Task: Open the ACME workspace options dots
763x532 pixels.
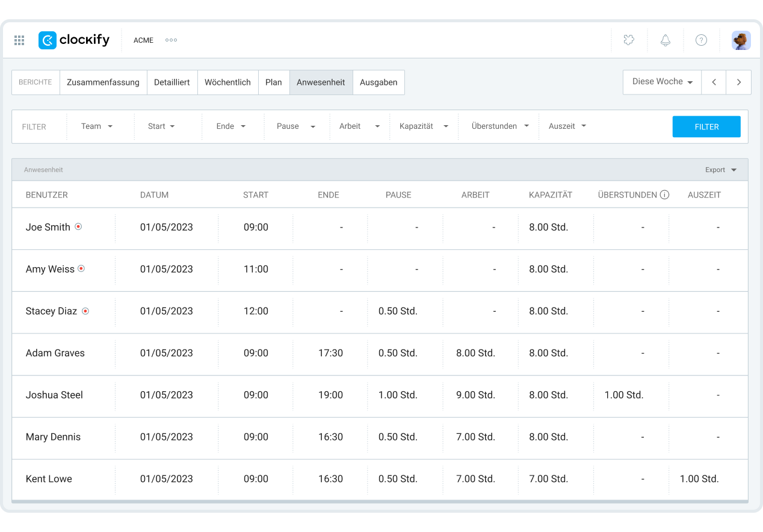Action: pos(171,40)
